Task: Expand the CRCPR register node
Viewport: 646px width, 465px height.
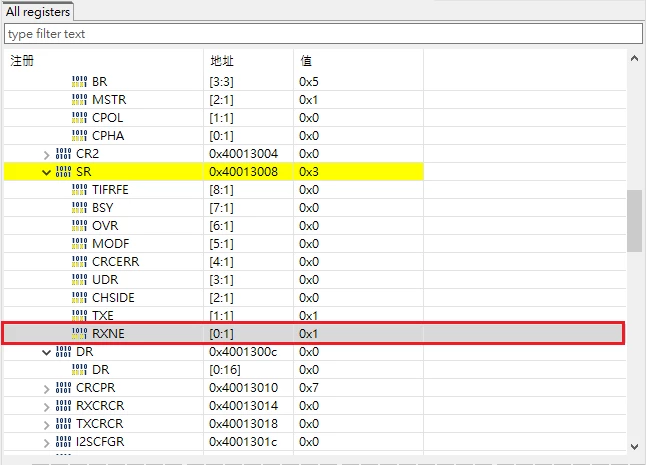Action: pos(47,388)
